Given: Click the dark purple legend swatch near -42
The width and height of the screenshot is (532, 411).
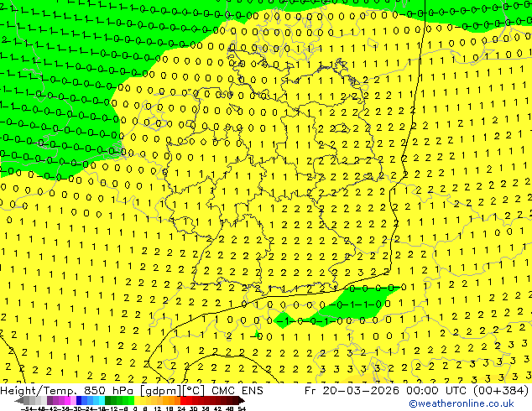Looking at the screenshot, I should [x=50, y=400].
